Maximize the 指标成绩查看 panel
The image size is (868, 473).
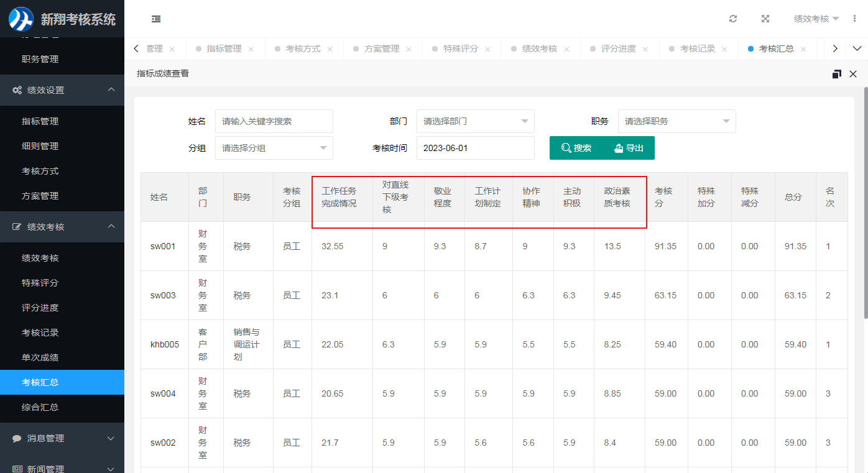(x=836, y=74)
